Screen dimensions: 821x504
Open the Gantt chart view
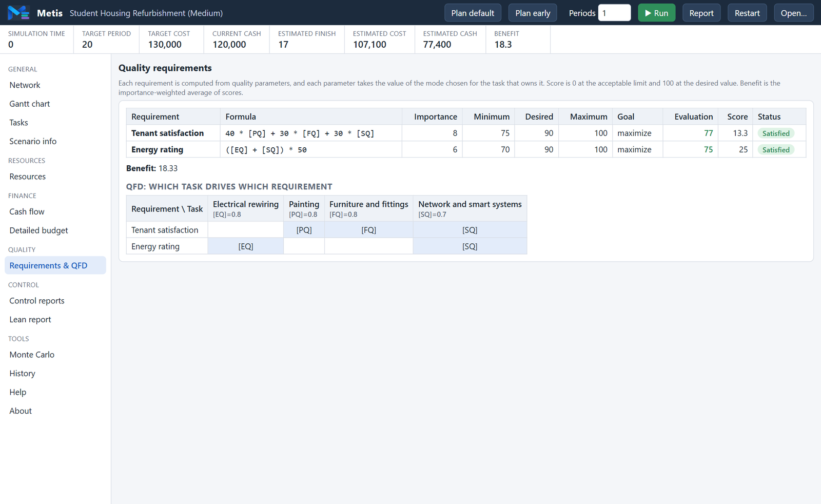[55, 104]
